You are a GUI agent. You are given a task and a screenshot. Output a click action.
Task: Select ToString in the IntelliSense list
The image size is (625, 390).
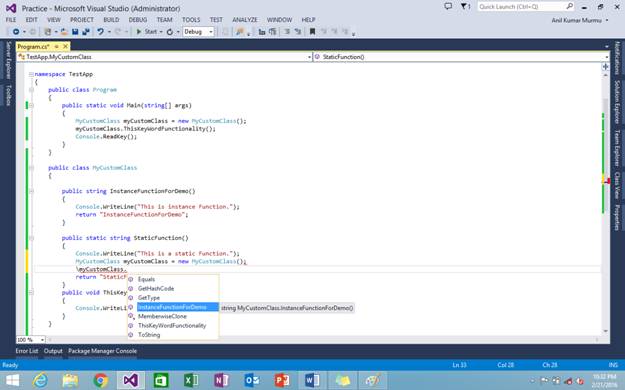(173, 335)
